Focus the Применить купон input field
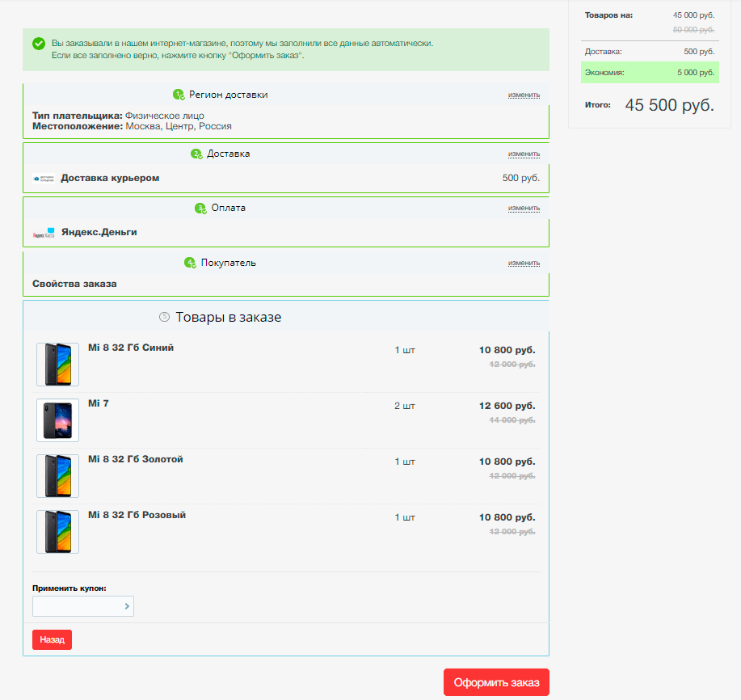This screenshot has height=700, width=741. tap(77, 606)
